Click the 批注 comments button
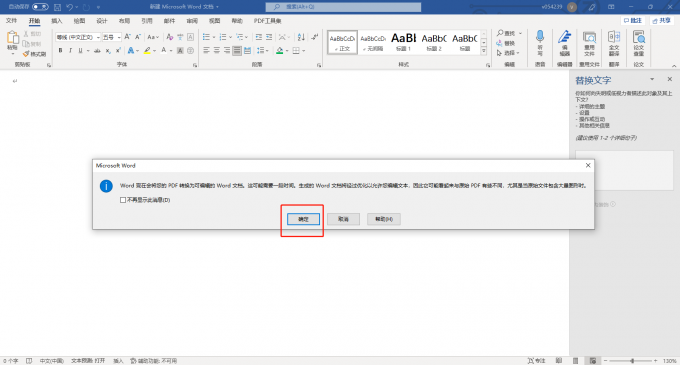 click(x=633, y=21)
